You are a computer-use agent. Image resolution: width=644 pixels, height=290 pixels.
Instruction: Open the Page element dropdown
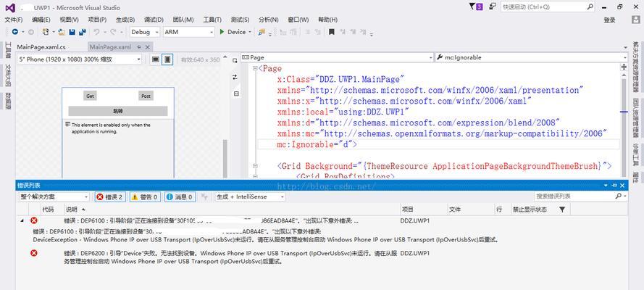coord(337,57)
